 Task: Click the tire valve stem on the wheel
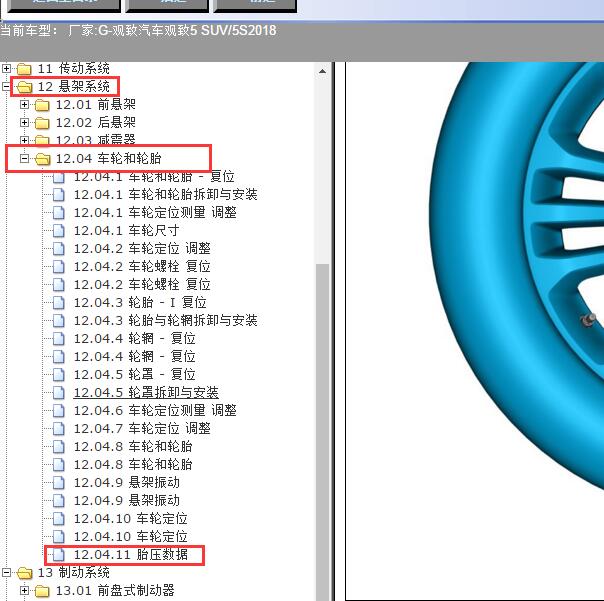[588, 320]
